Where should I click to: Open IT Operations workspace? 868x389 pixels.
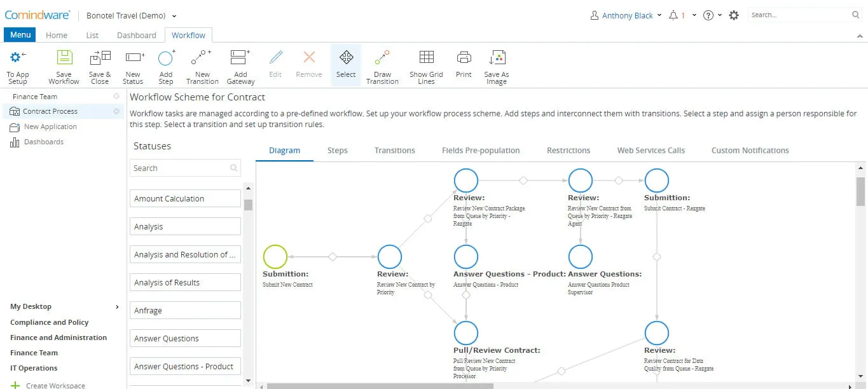34,368
